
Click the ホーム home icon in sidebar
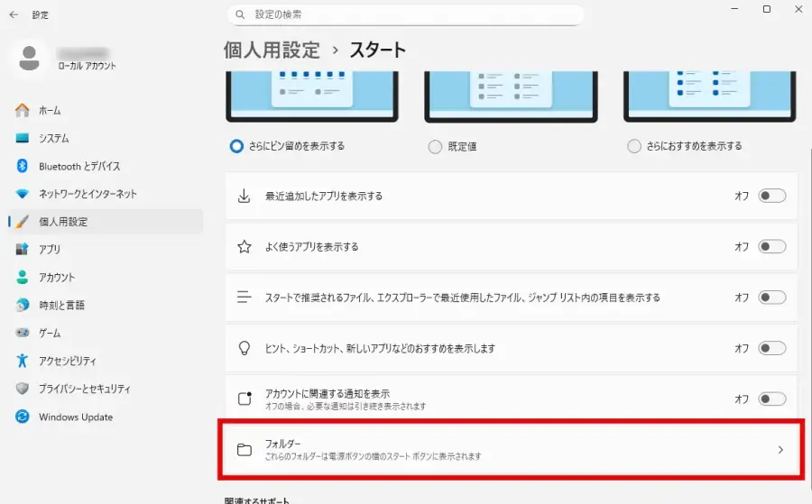tap(23, 110)
